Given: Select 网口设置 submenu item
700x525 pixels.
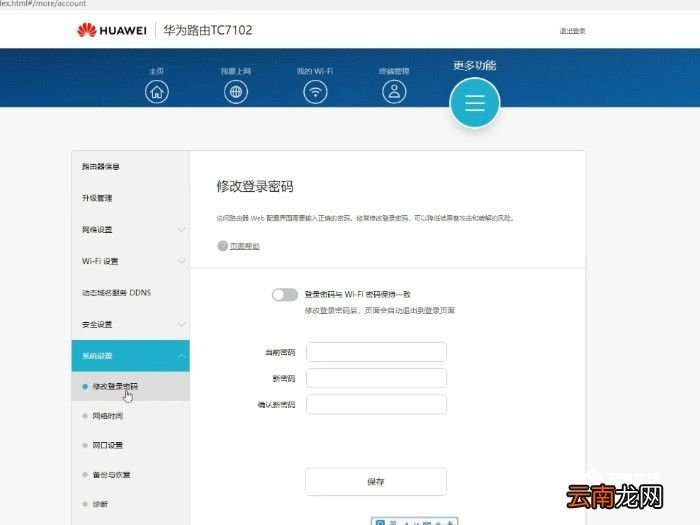Looking at the screenshot, I should pos(130,446).
